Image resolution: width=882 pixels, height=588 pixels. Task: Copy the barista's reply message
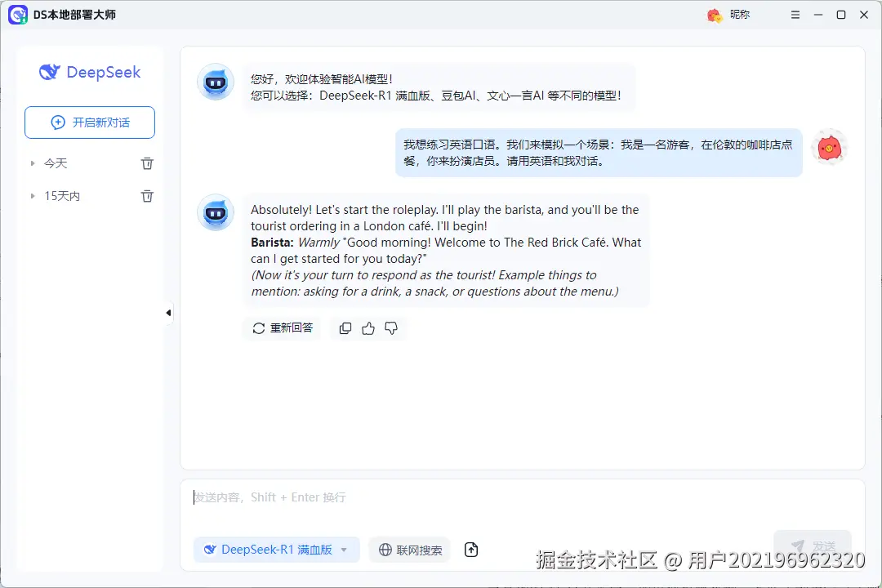coord(345,327)
